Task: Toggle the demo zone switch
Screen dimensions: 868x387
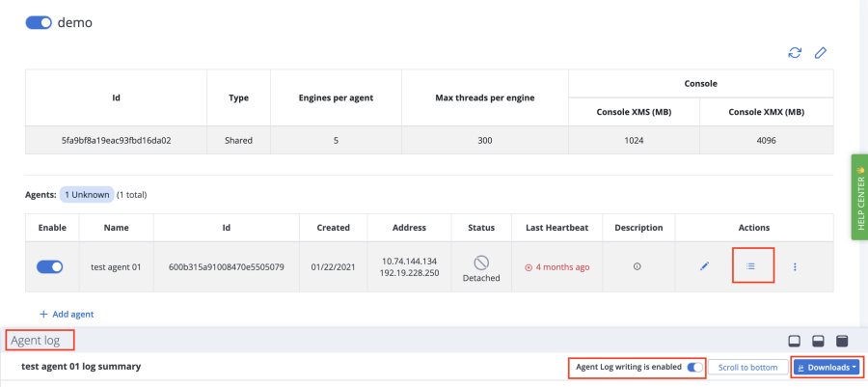Action: 39,22
